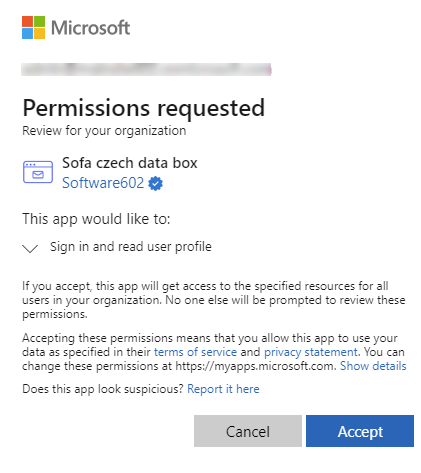Open the Software602 publisher link
Image resolution: width=421 pixels, height=473 pixels.
coord(103,183)
